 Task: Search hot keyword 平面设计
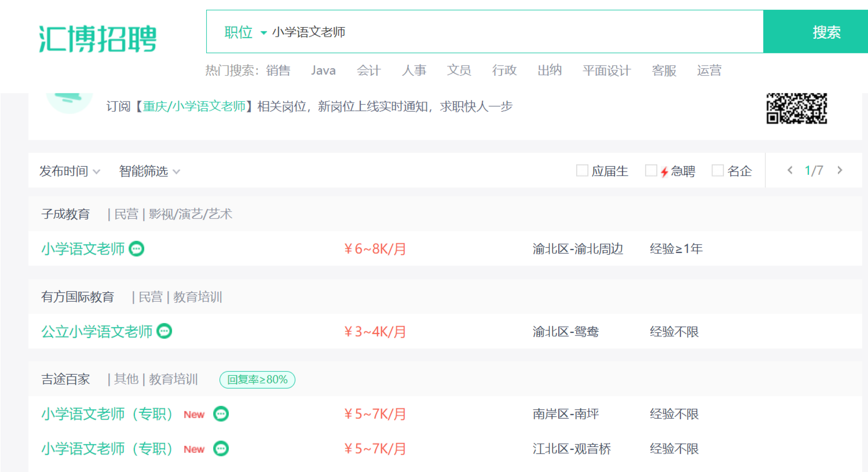pyautogui.click(x=606, y=71)
